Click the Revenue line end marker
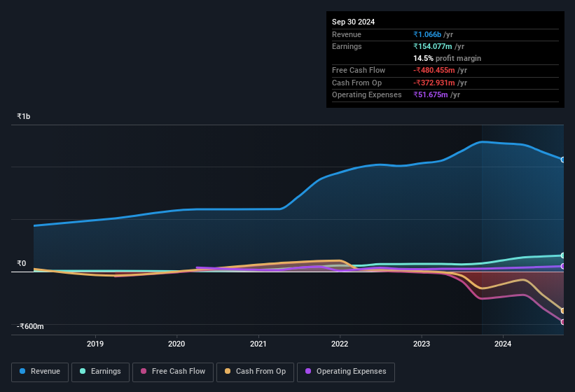This screenshot has width=575, height=392. tap(563, 160)
